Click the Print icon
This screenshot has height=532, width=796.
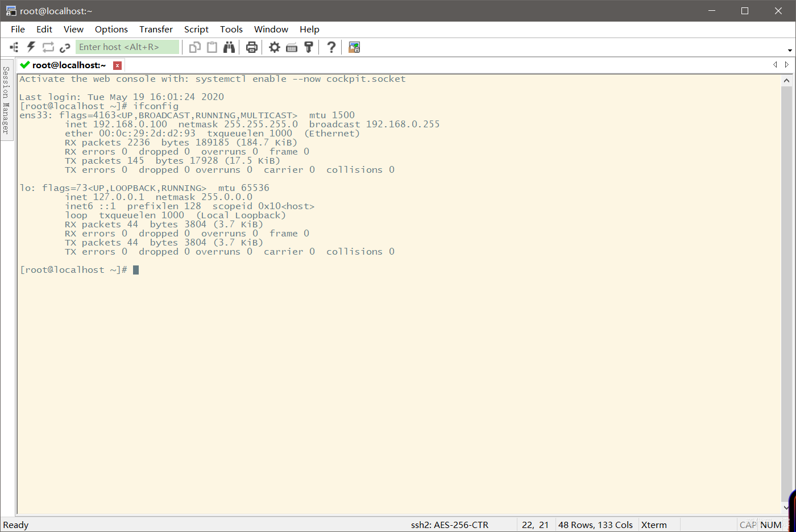pyautogui.click(x=252, y=47)
